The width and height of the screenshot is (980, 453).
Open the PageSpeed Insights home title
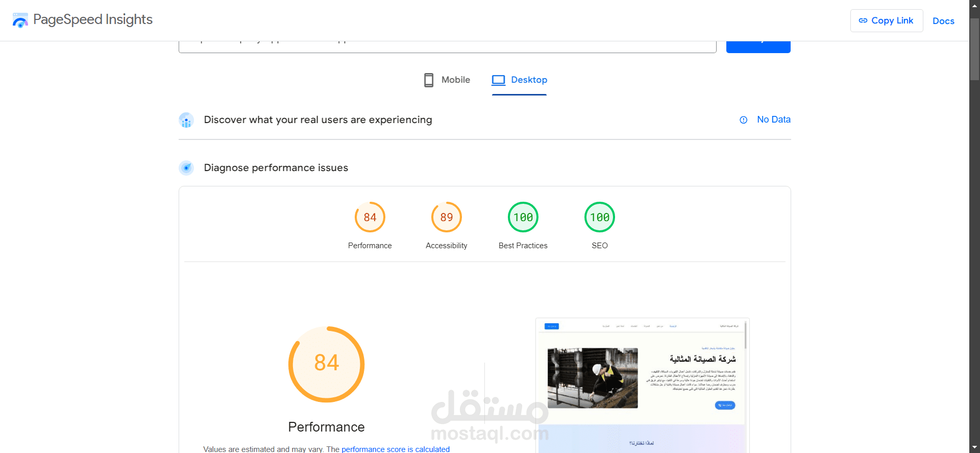[x=92, y=19]
